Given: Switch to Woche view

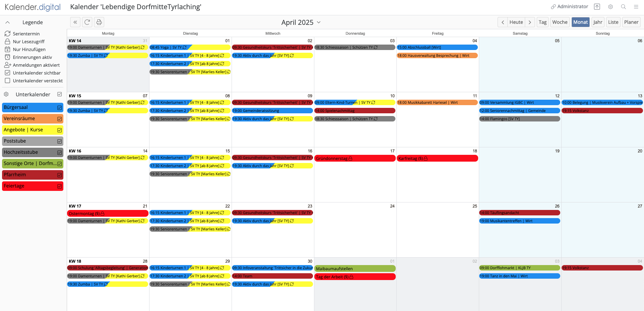Looking at the screenshot, I should pos(560,22).
